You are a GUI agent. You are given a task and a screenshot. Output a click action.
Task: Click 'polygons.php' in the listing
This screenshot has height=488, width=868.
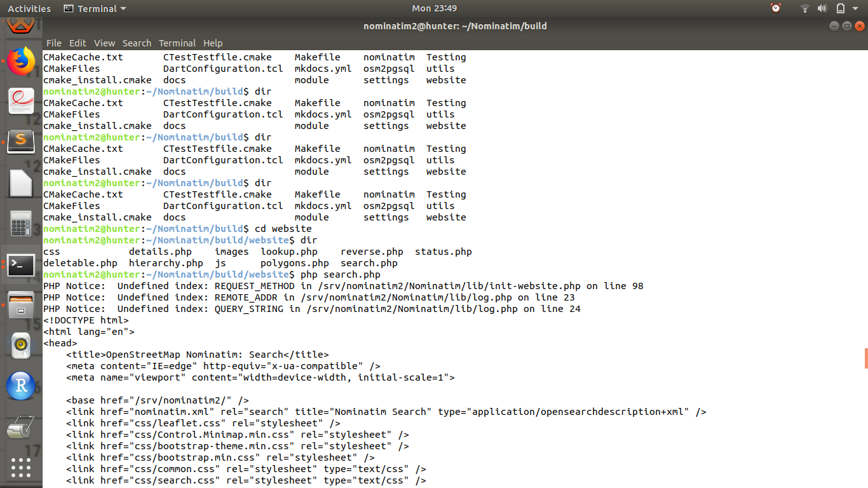tap(295, 263)
